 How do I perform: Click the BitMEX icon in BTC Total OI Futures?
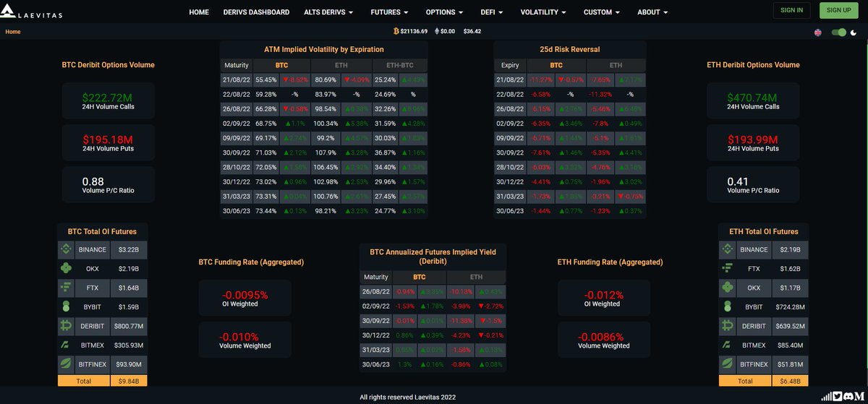67,345
